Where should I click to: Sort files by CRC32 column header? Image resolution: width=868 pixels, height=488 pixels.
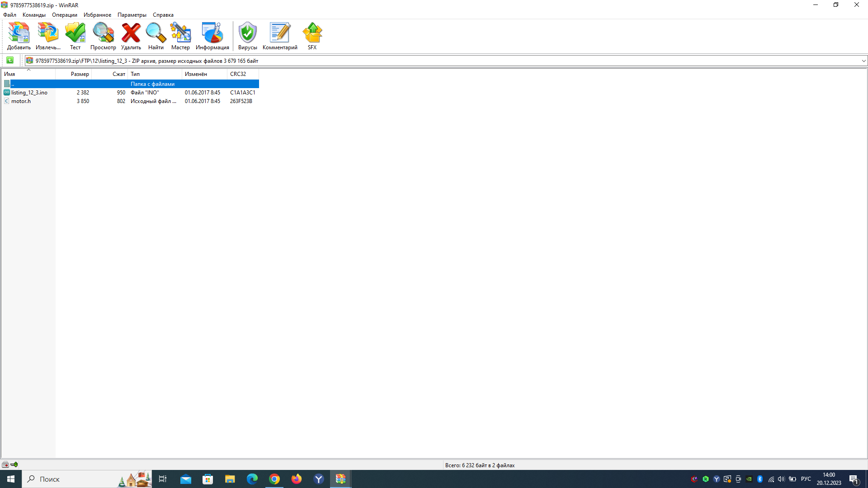(x=243, y=74)
